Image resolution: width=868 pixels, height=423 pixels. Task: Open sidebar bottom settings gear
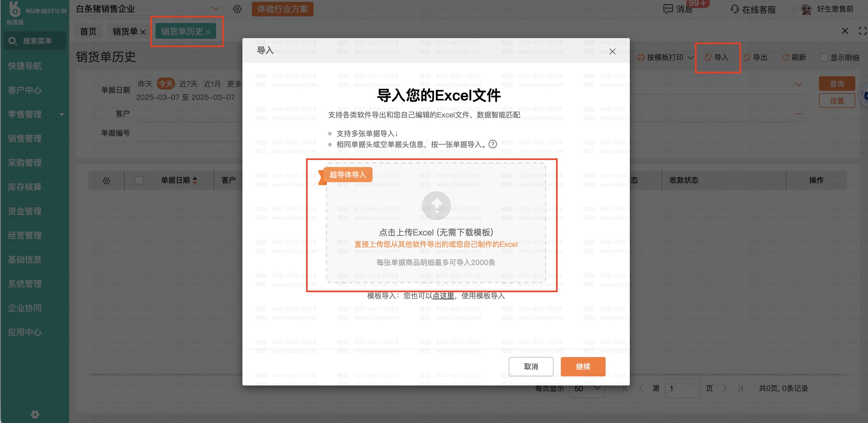(x=35, y=414)
